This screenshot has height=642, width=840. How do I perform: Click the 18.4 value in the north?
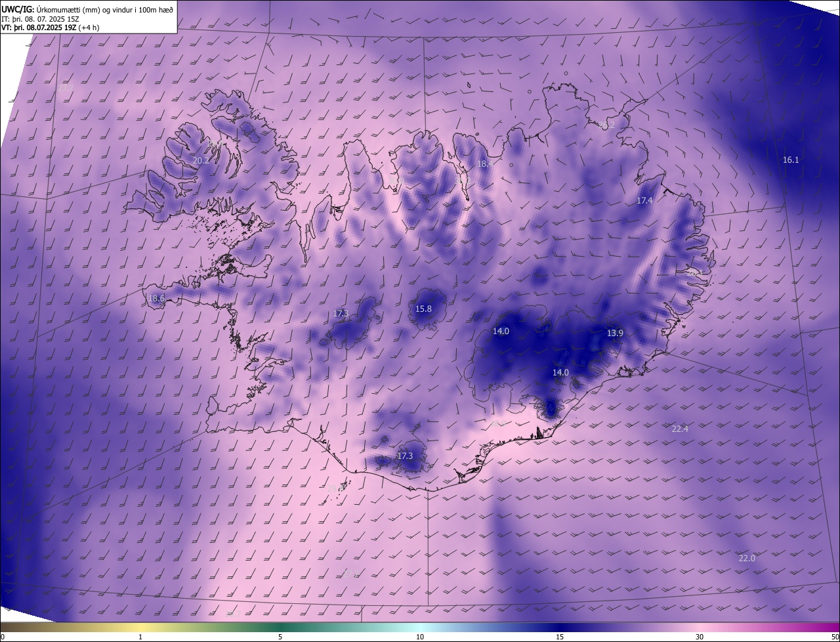pos(485,164)
